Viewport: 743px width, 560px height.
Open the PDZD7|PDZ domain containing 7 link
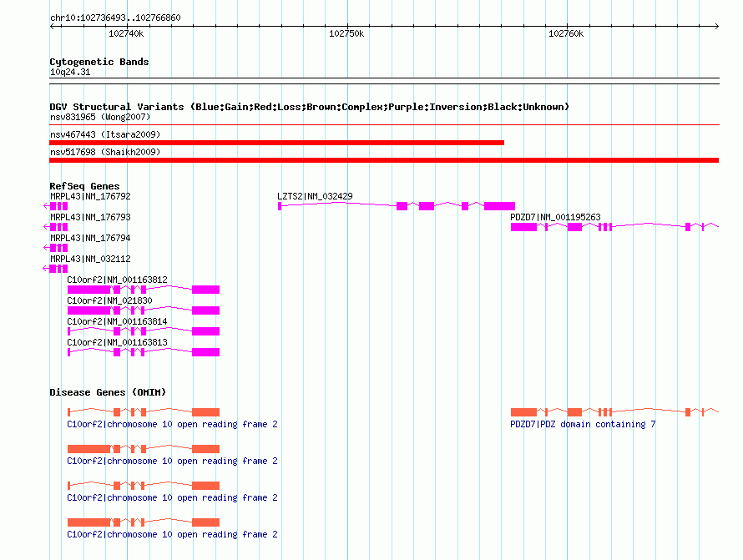point(583,424)
